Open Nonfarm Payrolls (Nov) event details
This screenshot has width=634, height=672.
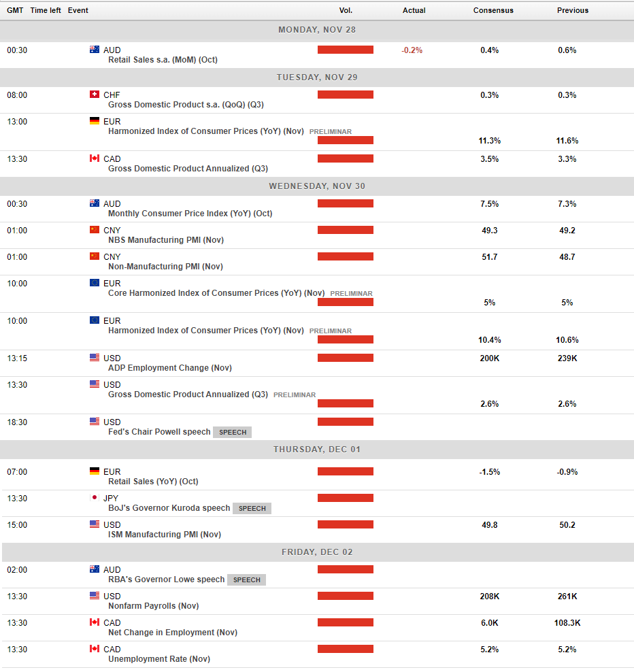pos(154,605)
